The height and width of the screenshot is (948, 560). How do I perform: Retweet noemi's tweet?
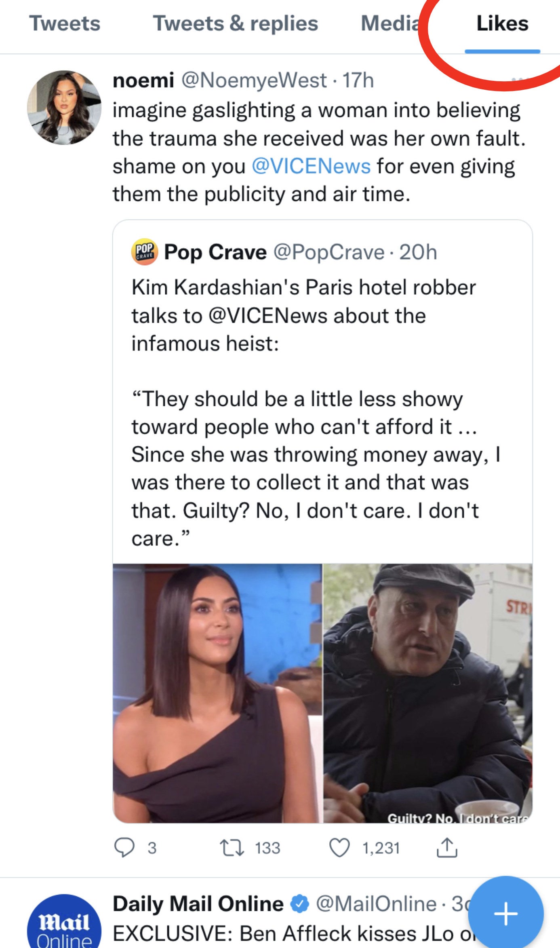click(x=232, y=848)
